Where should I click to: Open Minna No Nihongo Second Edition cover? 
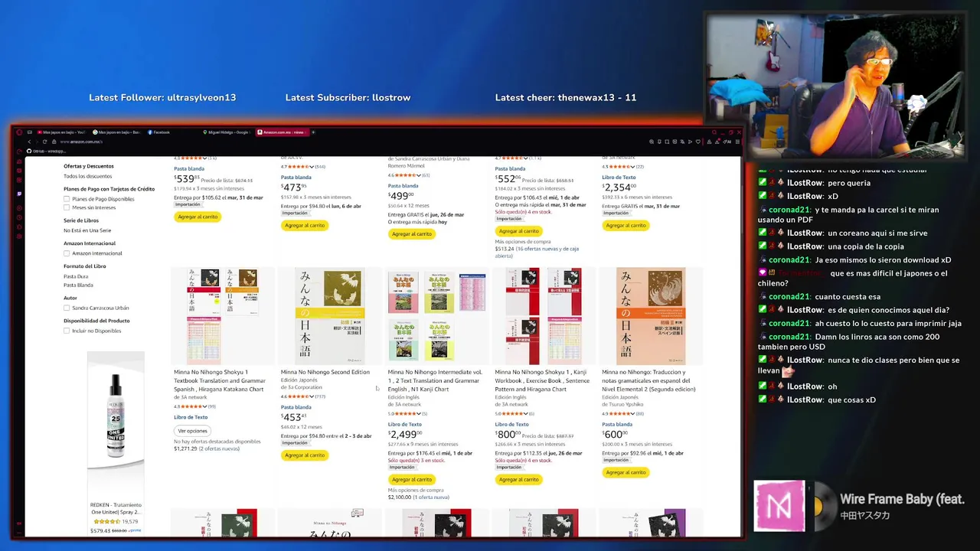[329, 316]
